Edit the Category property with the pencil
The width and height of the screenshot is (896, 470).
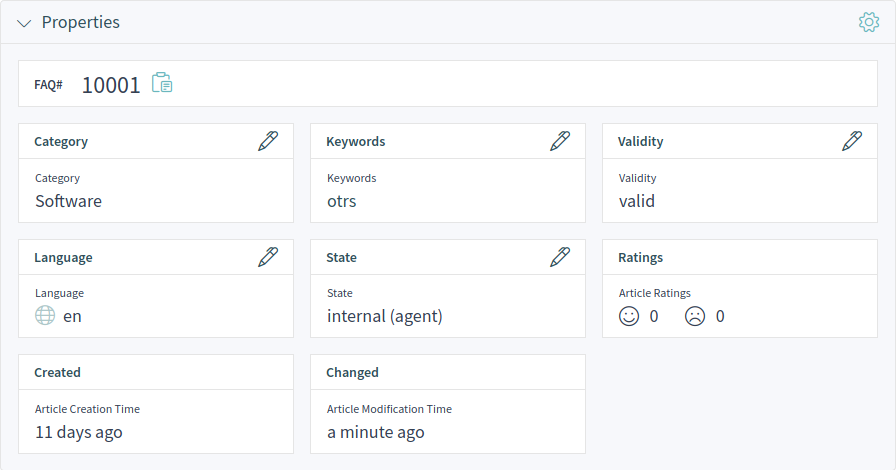268,141
